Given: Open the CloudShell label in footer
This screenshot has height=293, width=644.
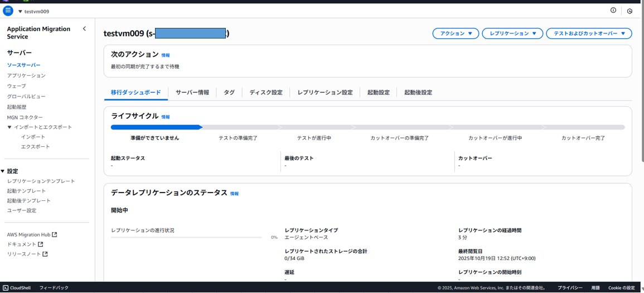Looking at the screenshot, I should click(x=21, y=287).
